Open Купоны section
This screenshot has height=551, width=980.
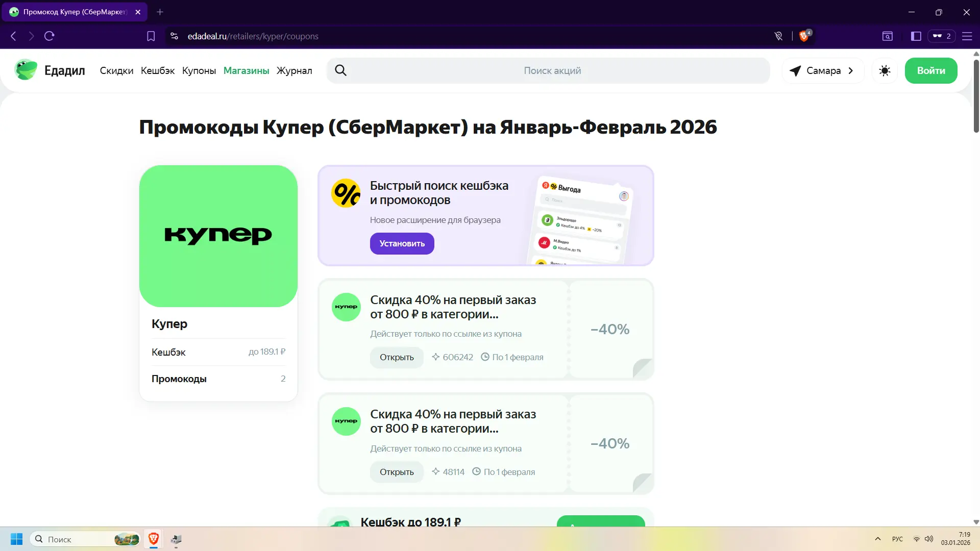(199, 71)
